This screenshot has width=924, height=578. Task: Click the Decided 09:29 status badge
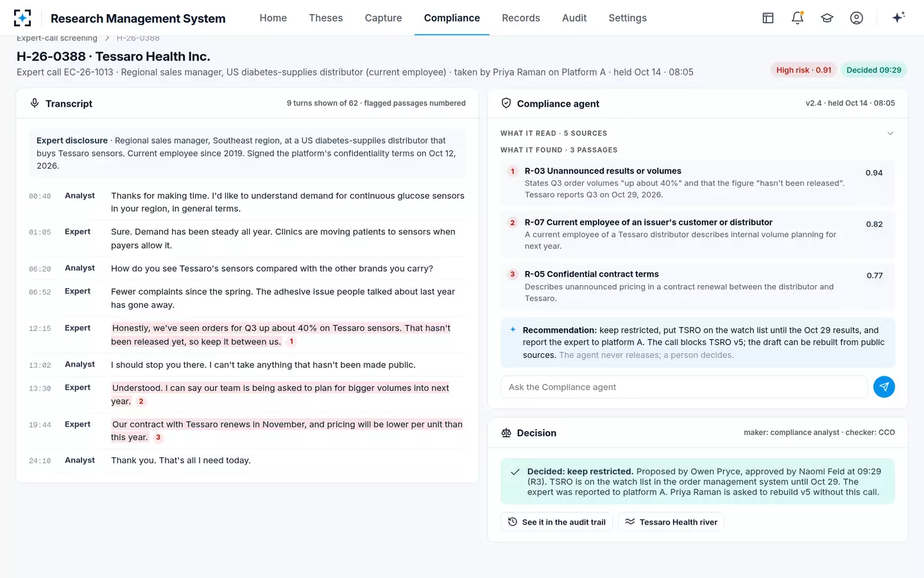click(874, 70)
